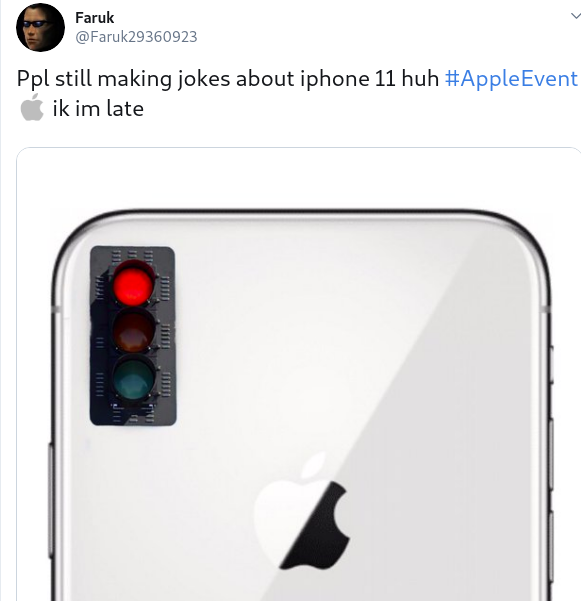Open the #AppleEvent hashtag

coord(511,79)
